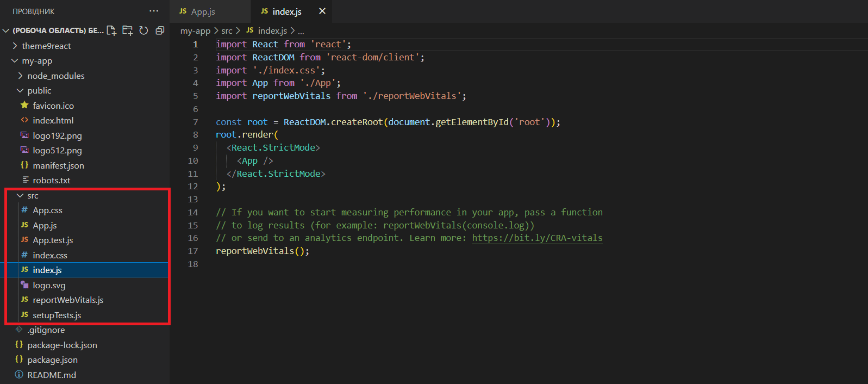Image resolution: width=868 pixels, height=384 pixels.
Task: Refresh the explorer file tree
Action: pyautogui.click(x=143, y=30)
